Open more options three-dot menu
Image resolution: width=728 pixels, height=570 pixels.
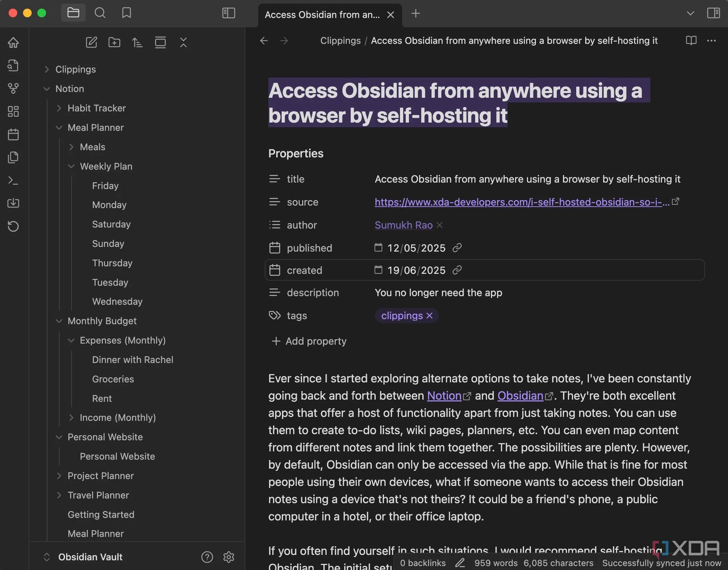711,41
